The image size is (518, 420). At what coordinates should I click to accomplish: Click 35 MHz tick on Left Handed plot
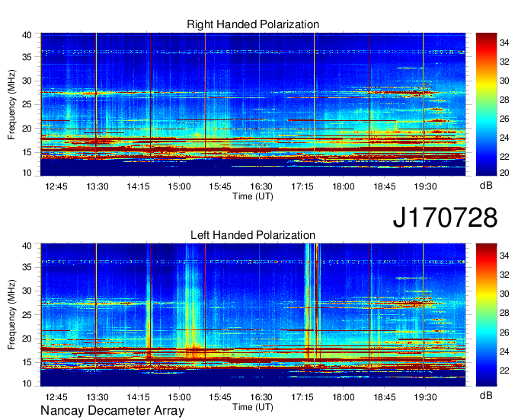coord(27,267)
